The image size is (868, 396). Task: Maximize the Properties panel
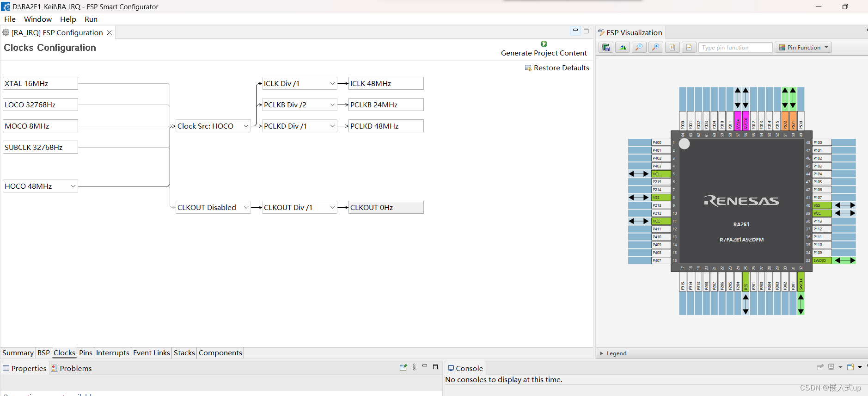[x=435, y=367]
